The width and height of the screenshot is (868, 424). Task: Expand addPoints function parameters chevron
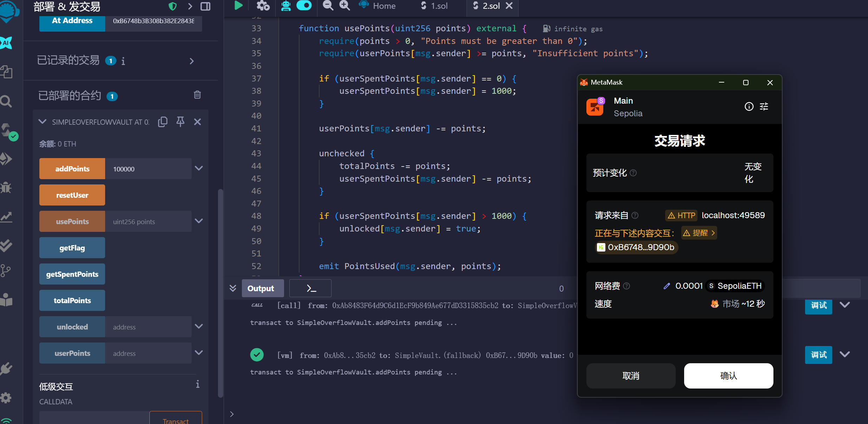click(x=199, y=168)
